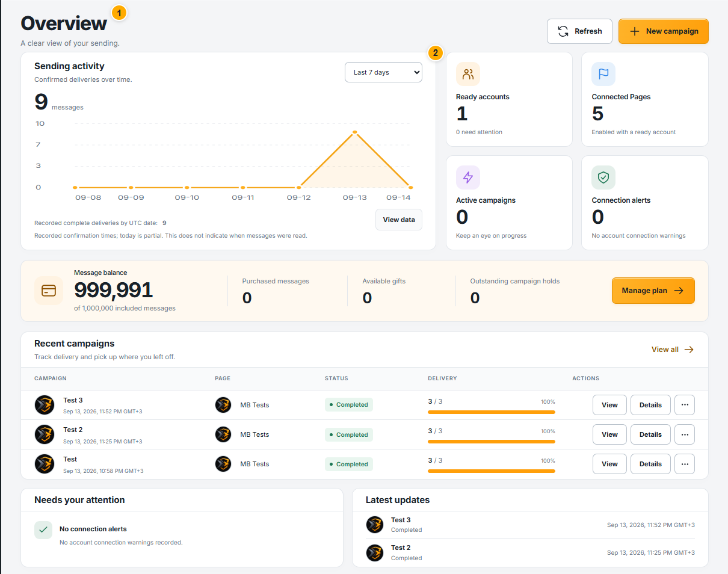The width and height of the screenshot is (728, 574).
Task: Click MB Tests page avatar in Test row
Action: (x=223, y=464)
